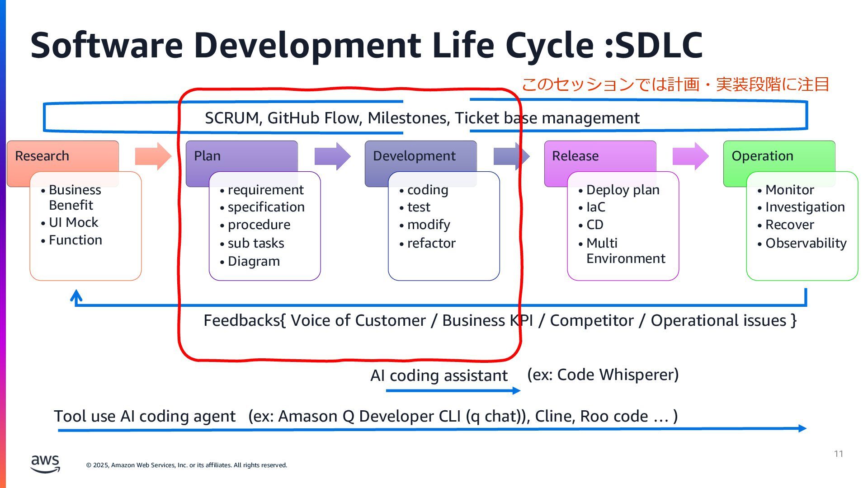Click the red Japanese annotation text
Image resolution: width=868 pixels, height=488 pixels.
coord(675,84)
